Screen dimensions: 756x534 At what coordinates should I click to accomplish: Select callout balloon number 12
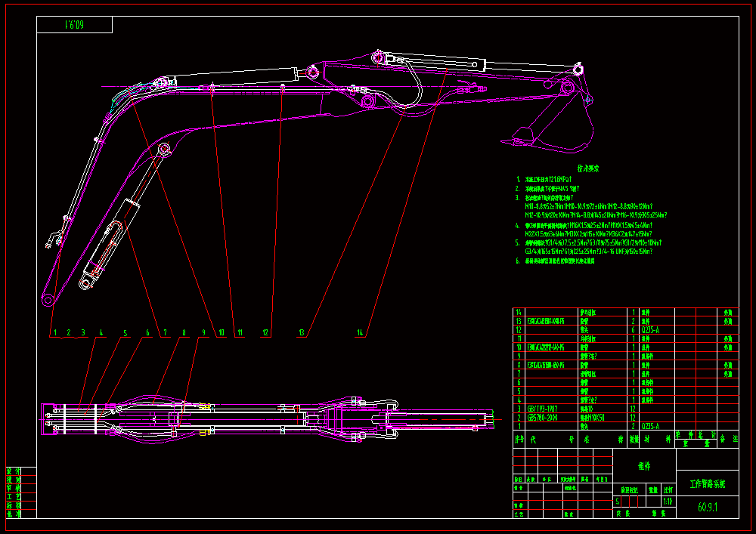pyautogui.click(x=265, y=332)
